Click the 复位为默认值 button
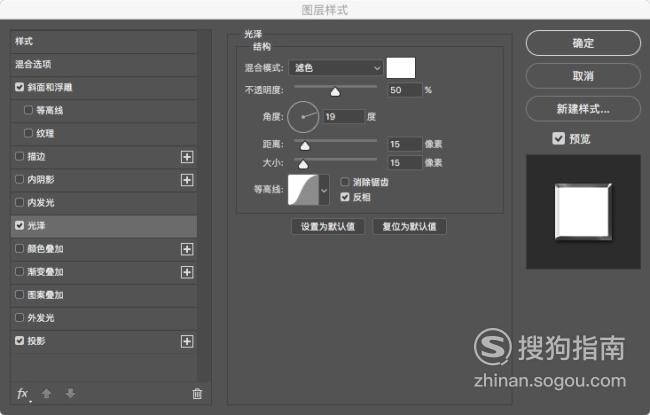 (409, 227)
